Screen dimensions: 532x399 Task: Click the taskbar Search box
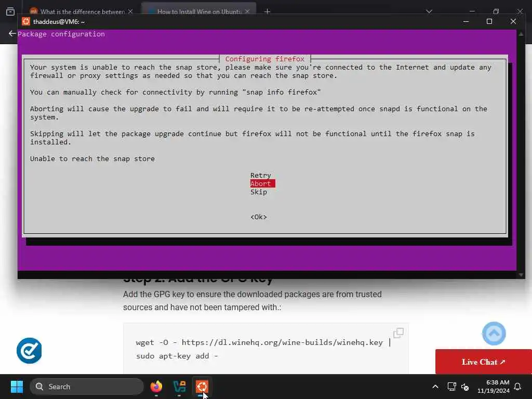(x=87, y=387)
